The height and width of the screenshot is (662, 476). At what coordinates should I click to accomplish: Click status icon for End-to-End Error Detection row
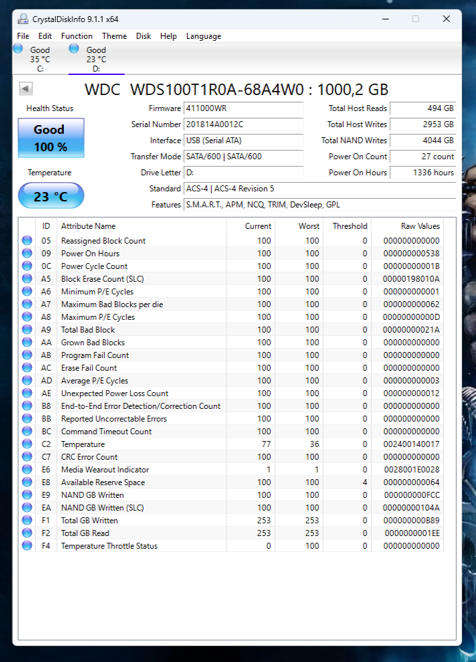point(27,406)
